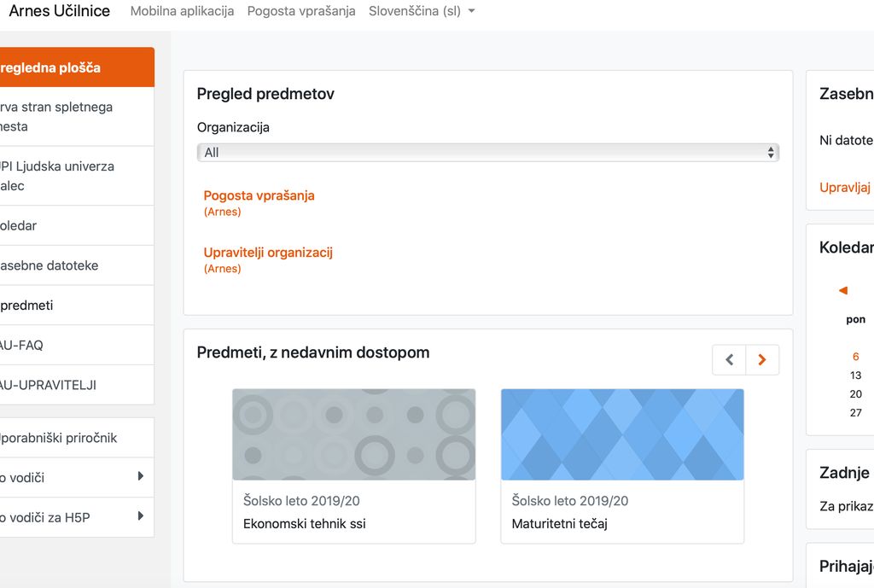This screenshot has width=874, height=588.
Task: Open Pogosta vprašanja in top navigation
Action: [301, 11]
